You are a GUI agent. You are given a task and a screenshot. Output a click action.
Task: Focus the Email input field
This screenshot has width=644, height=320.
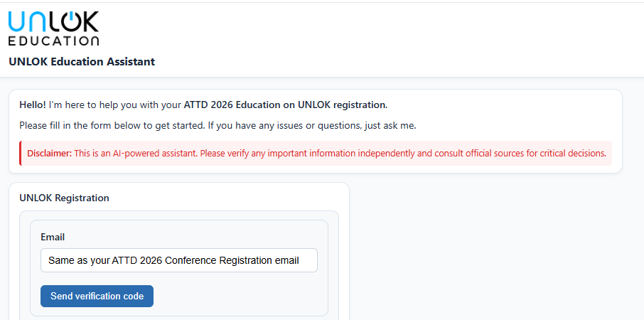click(x=178, y=260)
